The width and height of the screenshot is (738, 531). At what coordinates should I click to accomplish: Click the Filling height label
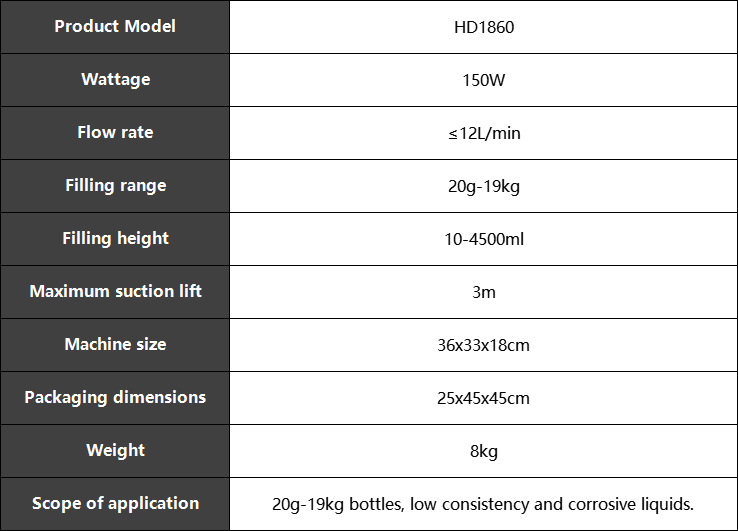point(115,239)
